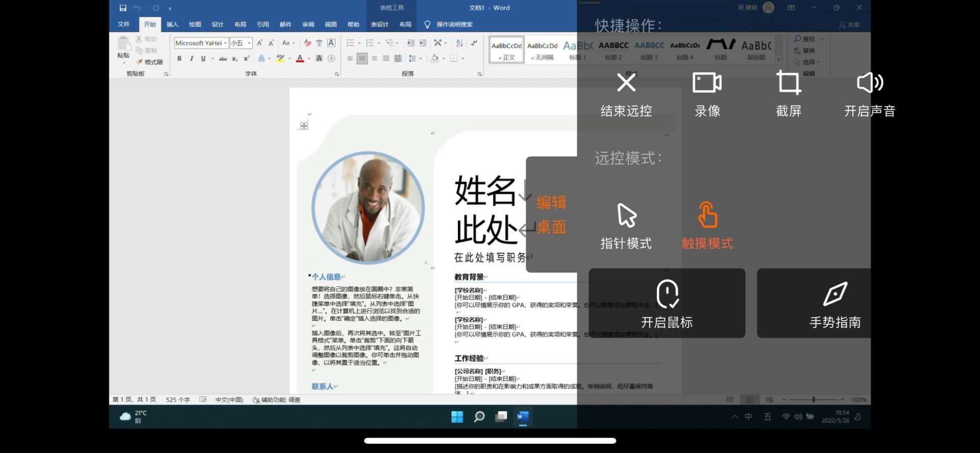The image size is (980, 453).
Task: Open the 引用 ribbon tab
Action: pos(263,25)
